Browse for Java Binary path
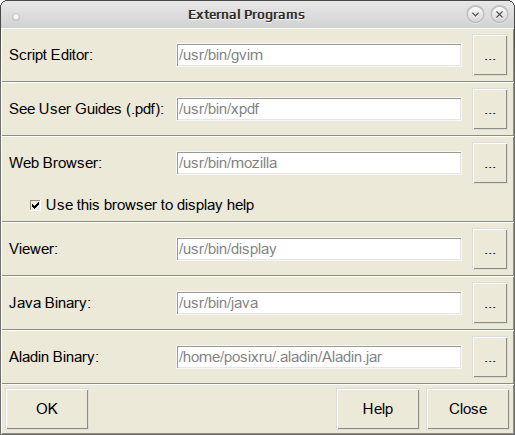515x435 pixels. [x=490, y=303]
